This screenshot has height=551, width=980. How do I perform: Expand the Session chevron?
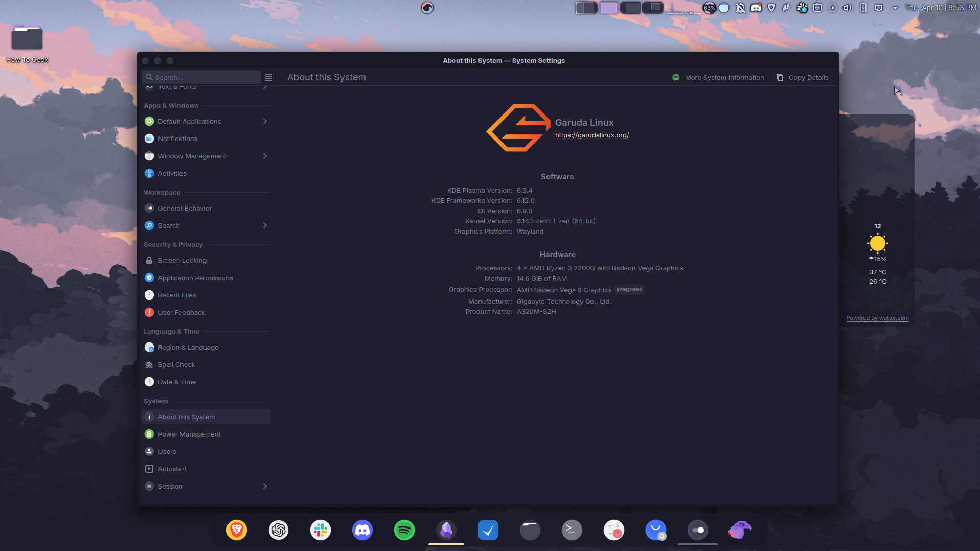pos(265,486)
